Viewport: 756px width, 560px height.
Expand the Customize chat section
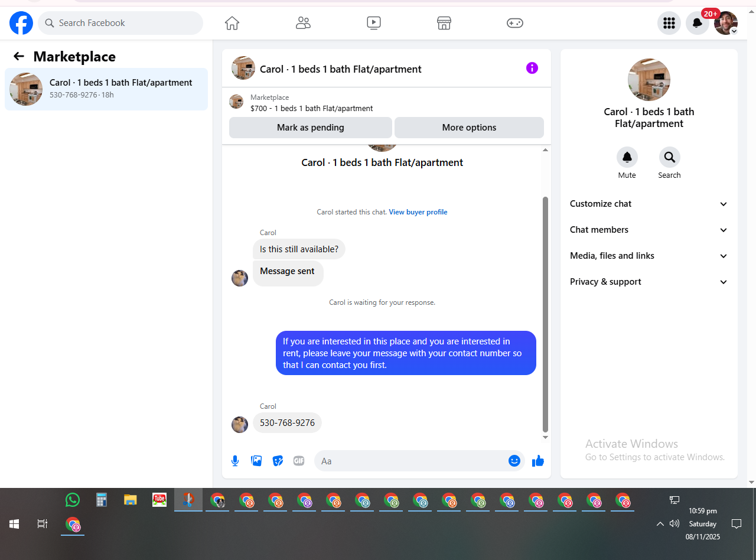[649, 204]
